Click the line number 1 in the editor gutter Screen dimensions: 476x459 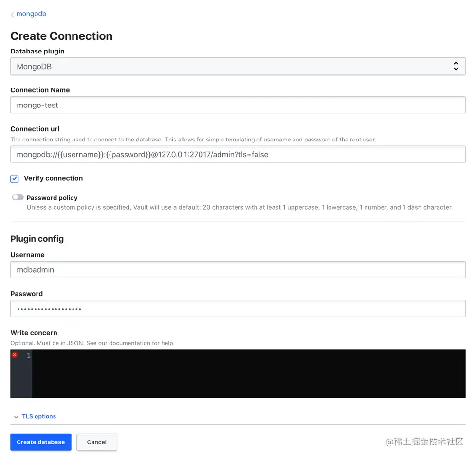(29, 355)
